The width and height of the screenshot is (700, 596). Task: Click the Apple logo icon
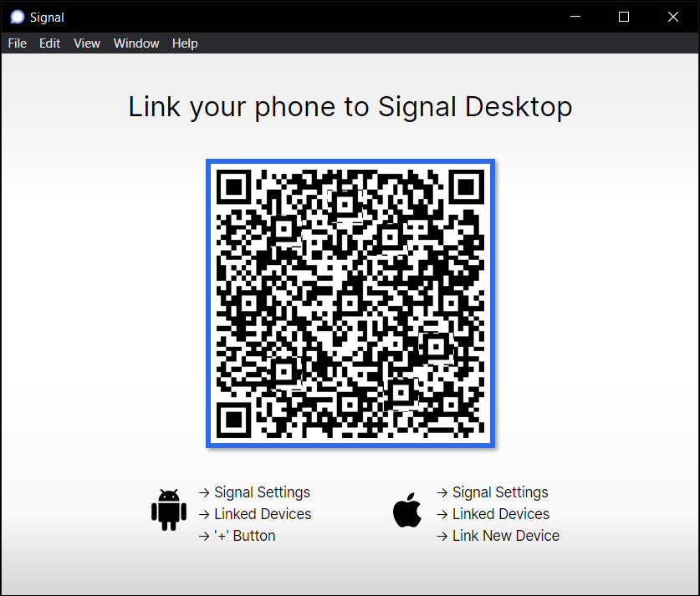[407, 510]
